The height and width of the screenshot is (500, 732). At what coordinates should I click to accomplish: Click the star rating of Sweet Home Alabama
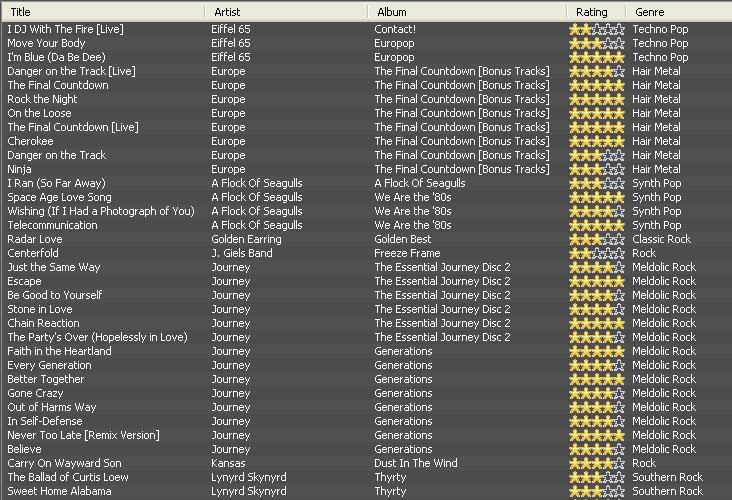point(597,492)
